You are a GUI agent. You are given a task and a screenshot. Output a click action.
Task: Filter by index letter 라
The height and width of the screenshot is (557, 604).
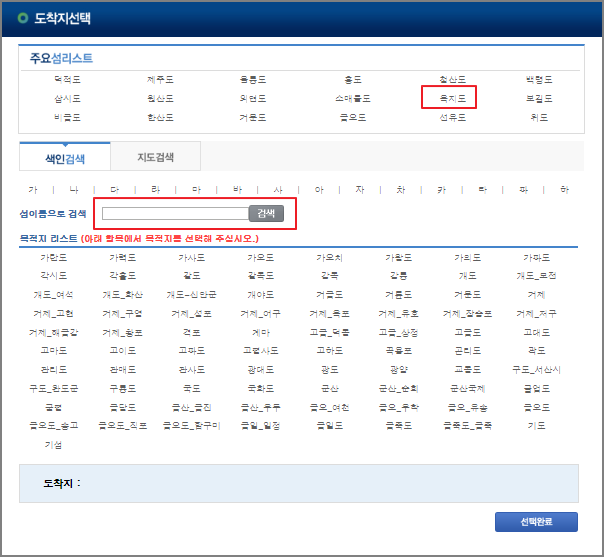tap(155, 190)
